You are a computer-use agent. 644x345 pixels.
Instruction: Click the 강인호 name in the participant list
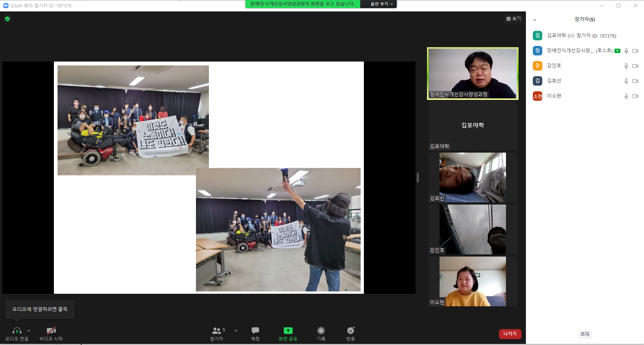554,66
